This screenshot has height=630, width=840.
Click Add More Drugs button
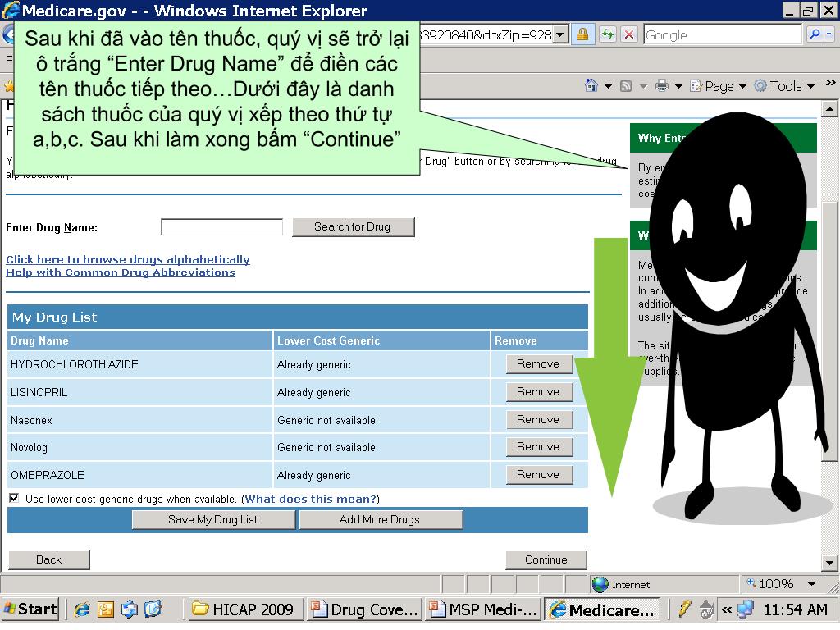[380, 519]
